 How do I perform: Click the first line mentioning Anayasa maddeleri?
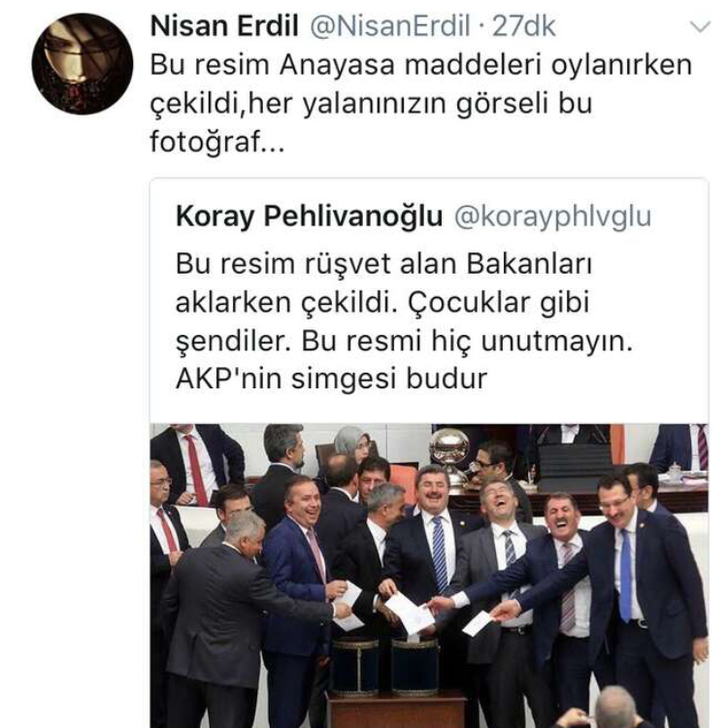point(420,64)
